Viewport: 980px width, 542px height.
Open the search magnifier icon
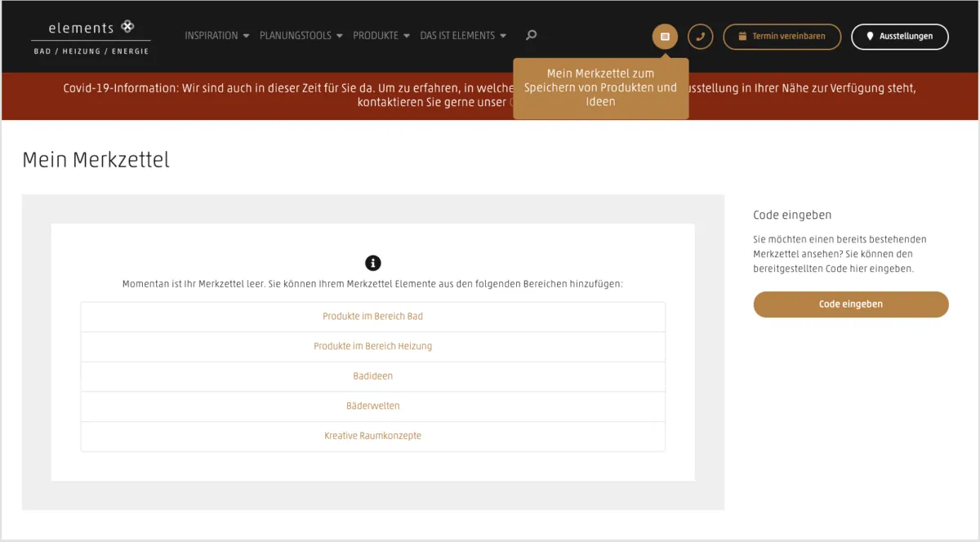(532, 35)
